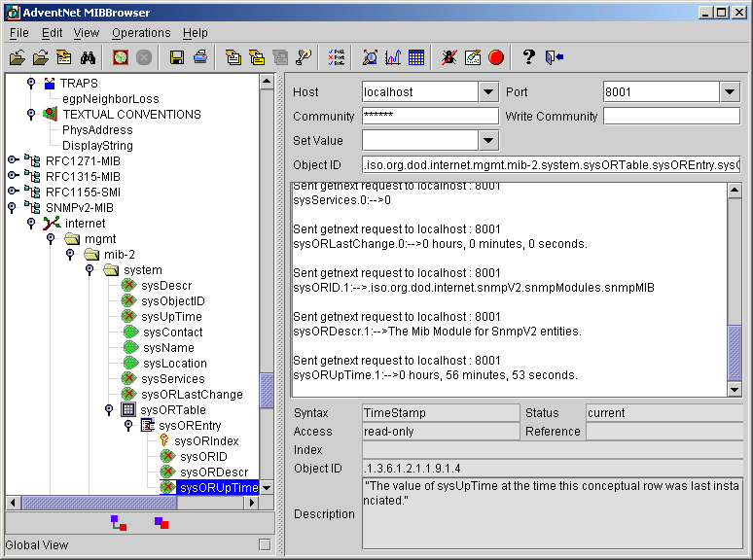Select sysContact tree node

[x=173, y=332]
